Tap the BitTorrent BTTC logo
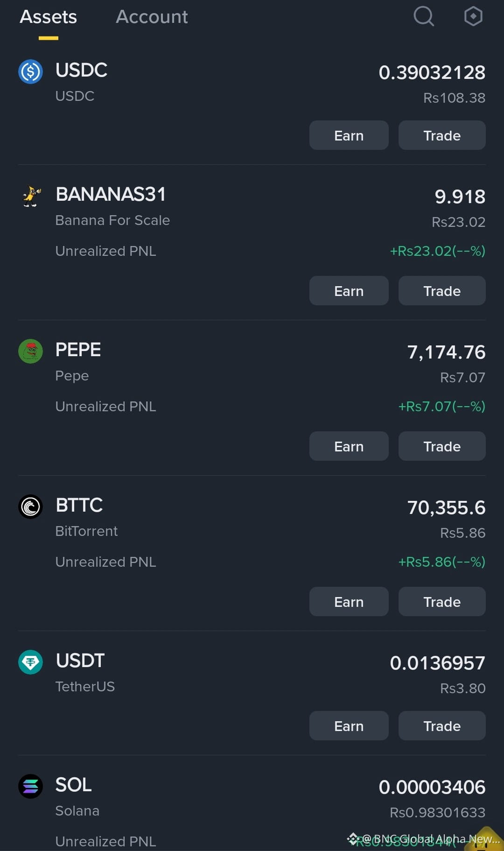 (x=30, y=506)
